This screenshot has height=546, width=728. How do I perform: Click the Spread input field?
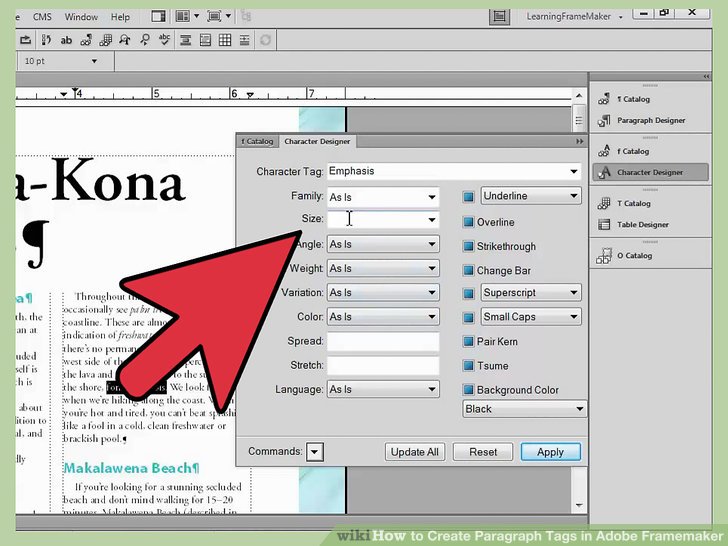point(383,342)
